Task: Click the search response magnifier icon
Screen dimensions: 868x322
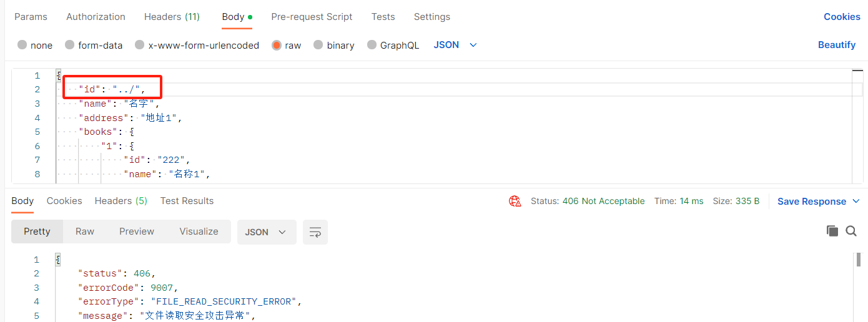Action: [851, 231]
